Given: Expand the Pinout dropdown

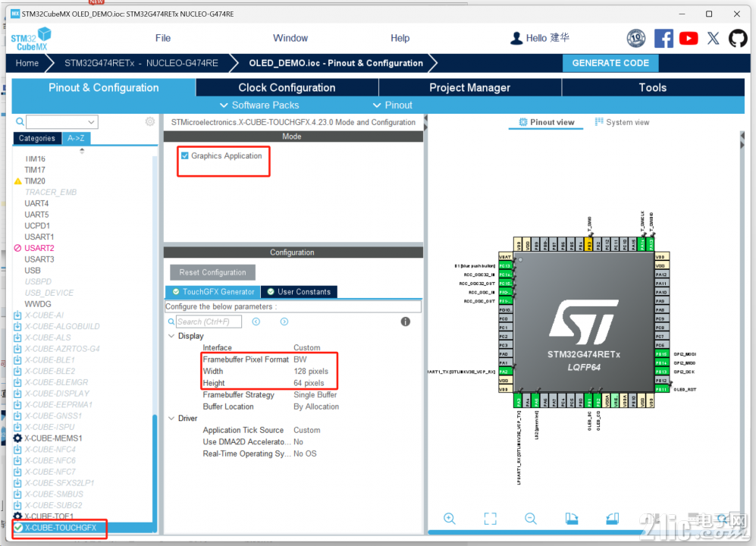Looking at the screenshot, I should (x=393, y=105).
